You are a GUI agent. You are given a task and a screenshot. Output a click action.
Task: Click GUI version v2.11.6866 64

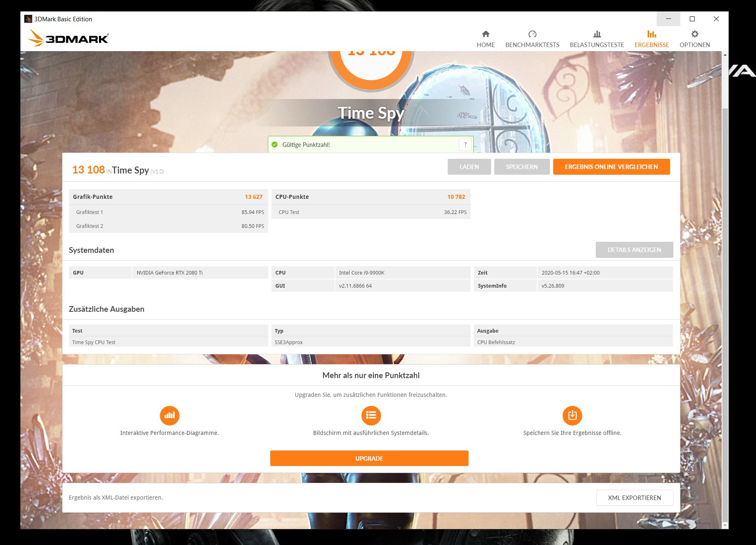(x=402, y=286)
